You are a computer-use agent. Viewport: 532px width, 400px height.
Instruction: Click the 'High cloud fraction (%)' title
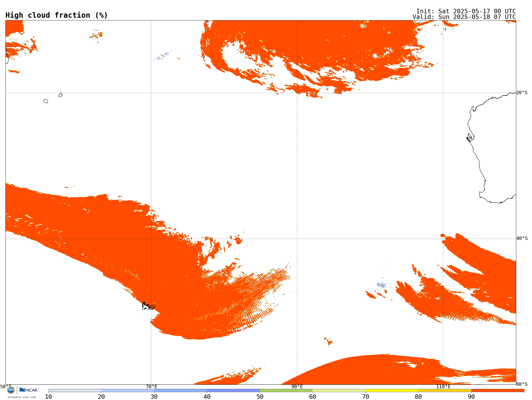click(x=57, y=15)
